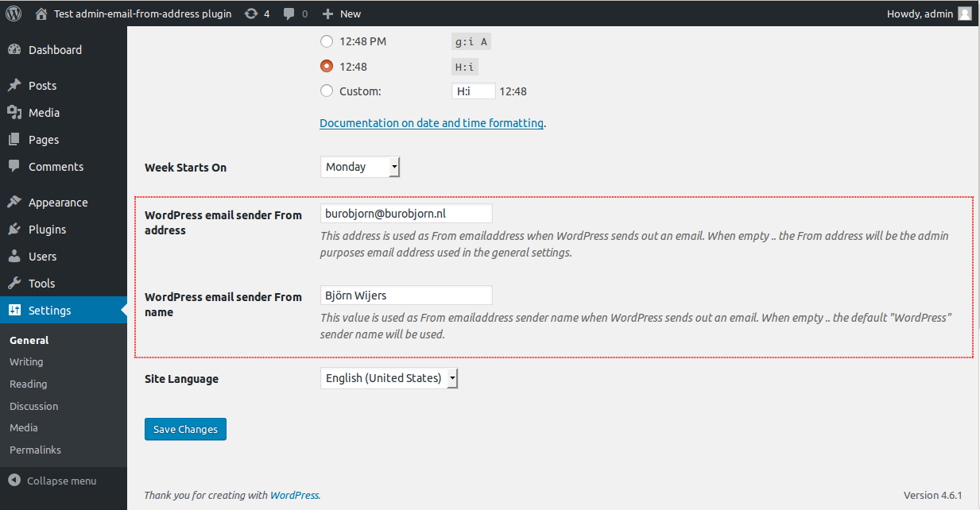The height and width of the screenshot is (510, 980).
Task: Click the Media sidebar icon
Action: 14,112
